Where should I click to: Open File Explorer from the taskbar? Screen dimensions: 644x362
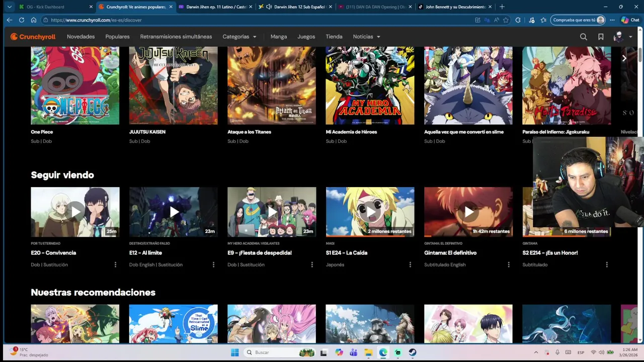click(x=368, y=352)
